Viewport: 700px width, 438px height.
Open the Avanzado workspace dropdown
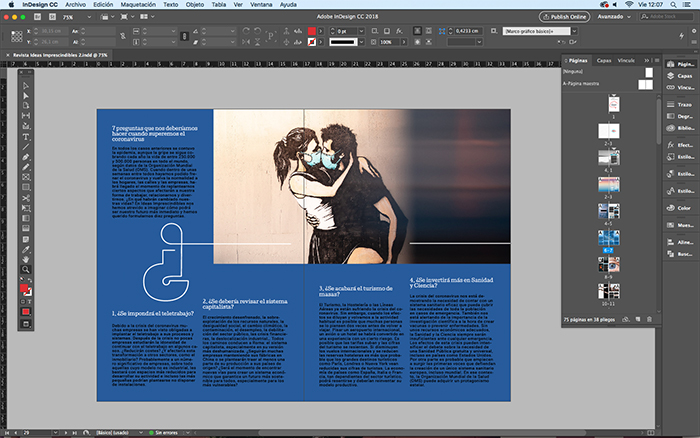tap(614, 17)
